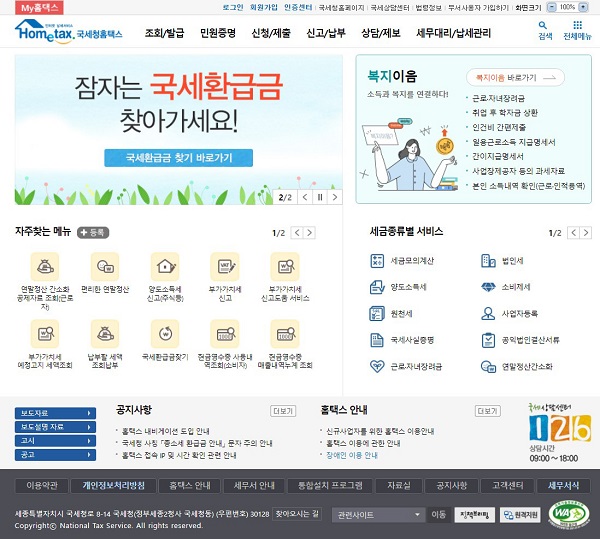This screenshot has width=600, height=539.
Task: Open 세무서식 footer link
Action: tap(563, 485)
